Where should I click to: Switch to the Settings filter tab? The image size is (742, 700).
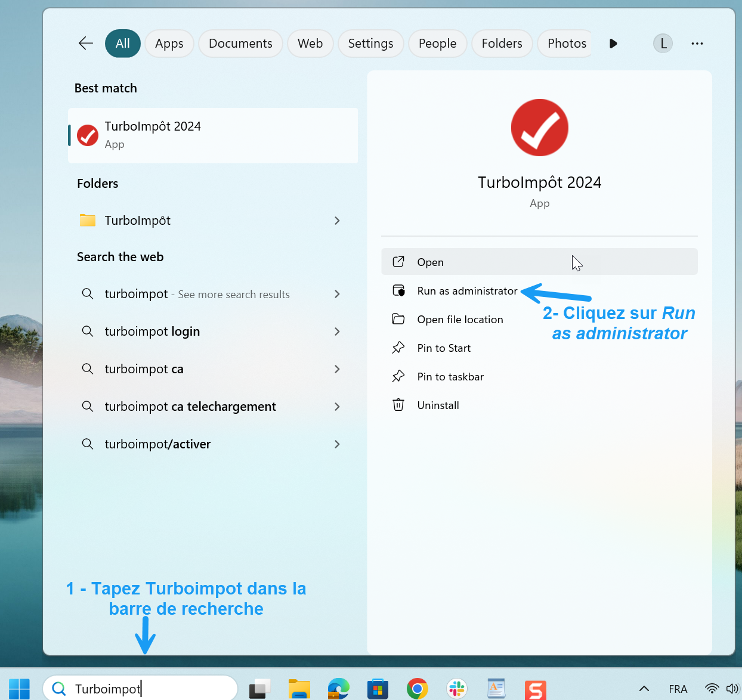point(370,44)
